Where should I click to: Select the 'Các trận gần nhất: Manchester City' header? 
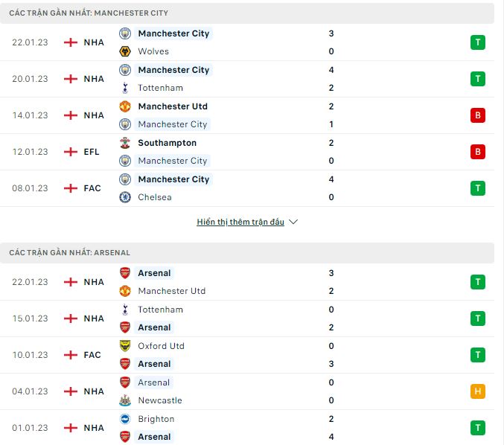247,13
